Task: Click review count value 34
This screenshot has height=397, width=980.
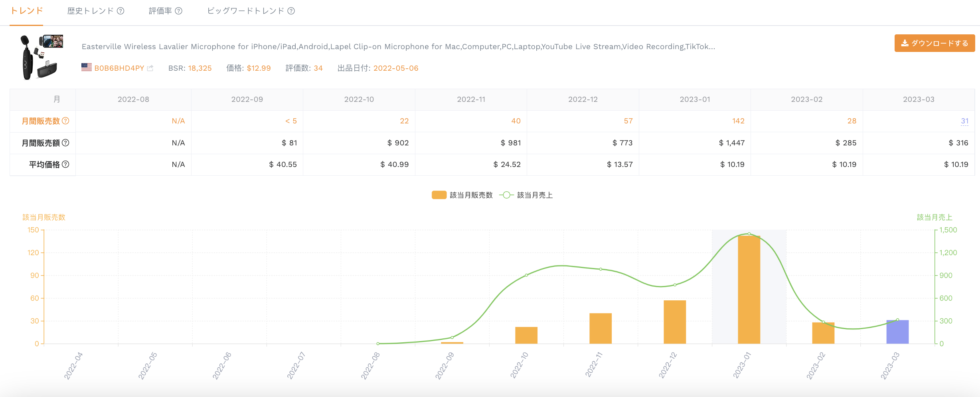Action: (318, 68)
